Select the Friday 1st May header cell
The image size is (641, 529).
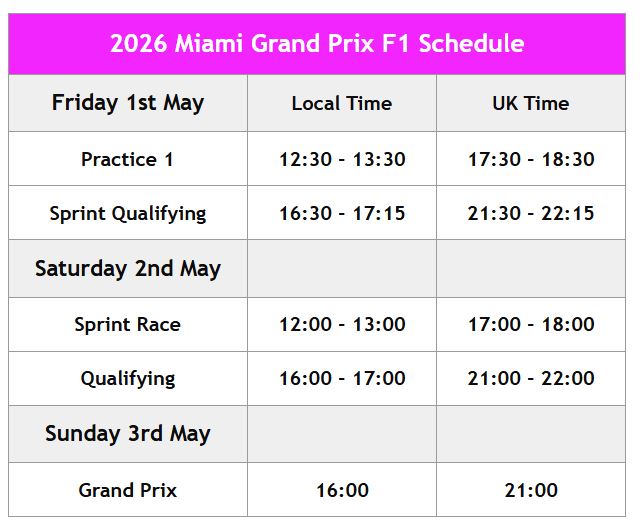pyautogui.click(x=128, y=103)
